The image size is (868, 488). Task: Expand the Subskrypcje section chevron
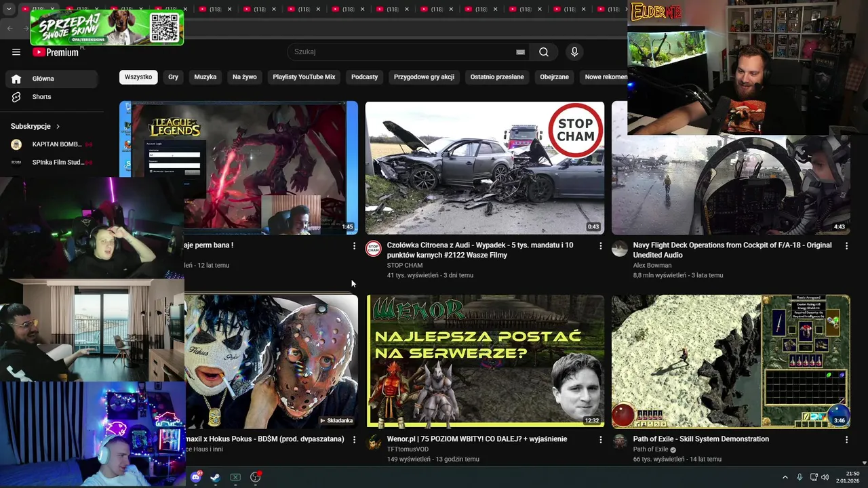pyautogui.click(x=58, y=127)
